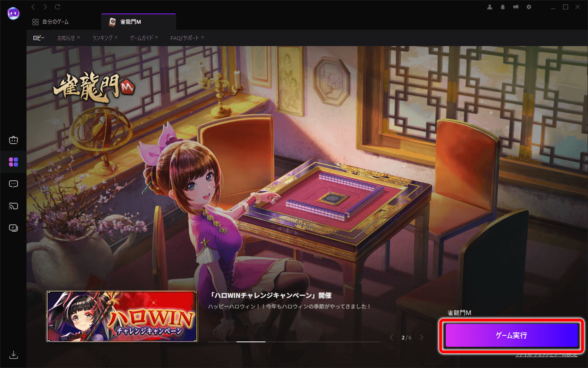Open the user account profile icon
Viewport: 588px width, 368px height.
point(490,7)
